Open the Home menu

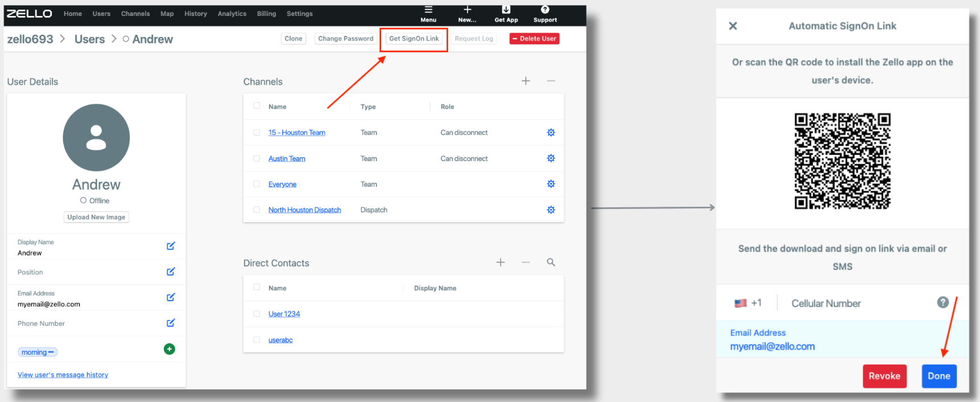[73, 14]
